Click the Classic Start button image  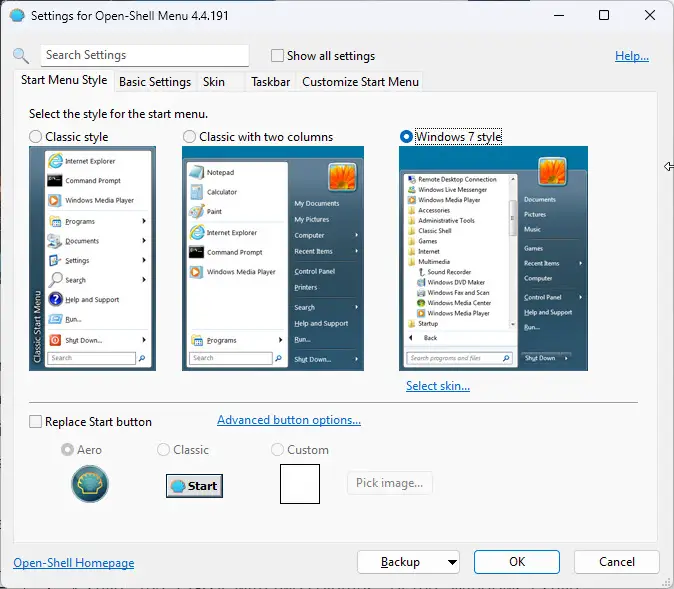point(194,486)
